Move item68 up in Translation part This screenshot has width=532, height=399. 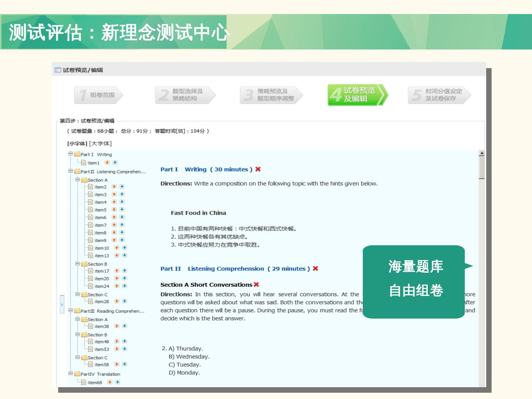click(x=110, y=382)
